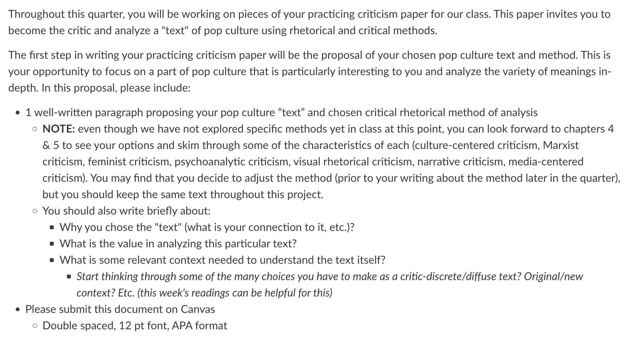
Task: Click the square bullet before 'What is the value'
Action: tap(52, 244)
